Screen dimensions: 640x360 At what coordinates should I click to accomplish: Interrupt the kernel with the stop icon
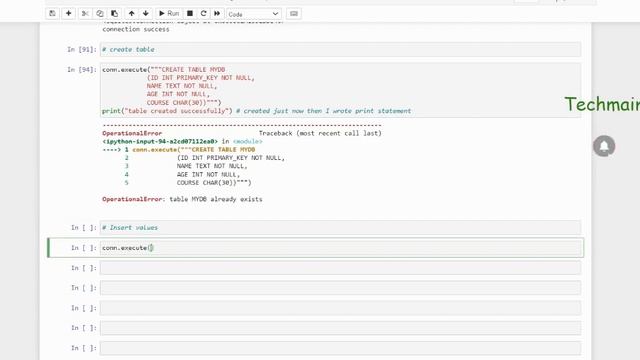point(190,13)
